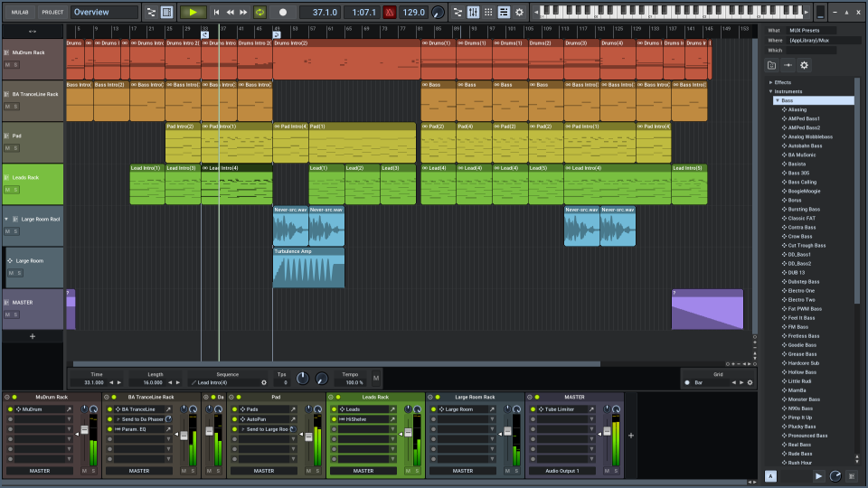Screen dimensions: 868x488
Task: Open the PROJECT menu
Action: 52,13
